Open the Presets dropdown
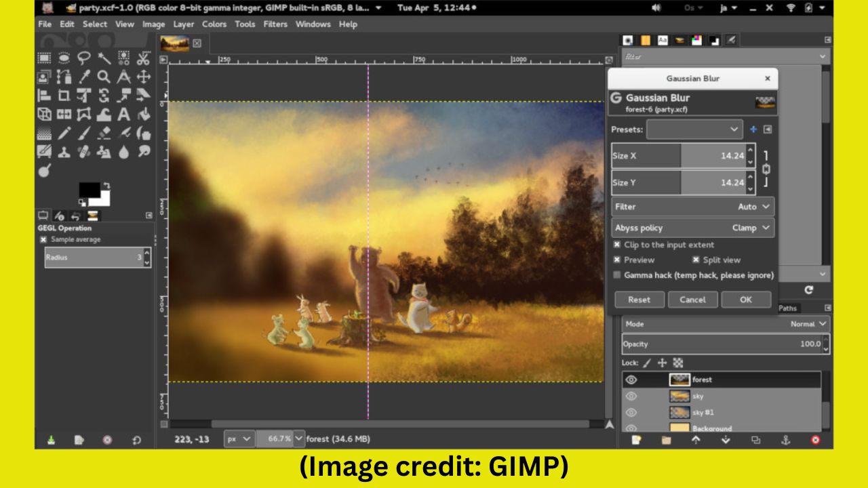This screenshot has width=868, height=488. tap(694, 129)
